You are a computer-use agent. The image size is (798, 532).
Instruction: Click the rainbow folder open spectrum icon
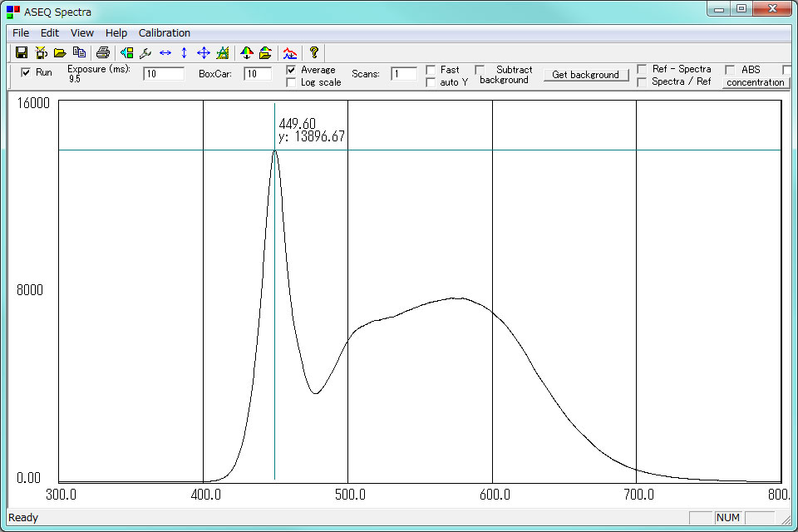coord(266,52)
